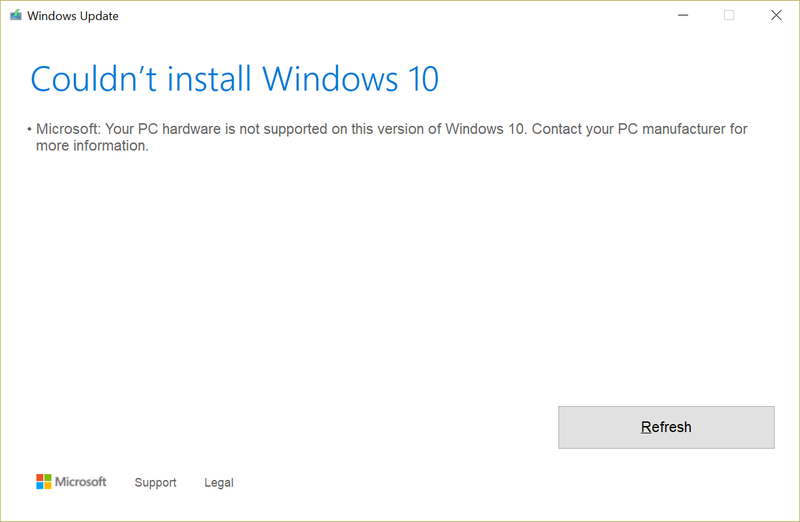Click the Microsoft wordmark beside the logo
800x522 pixels.
(x=81, y=482)
